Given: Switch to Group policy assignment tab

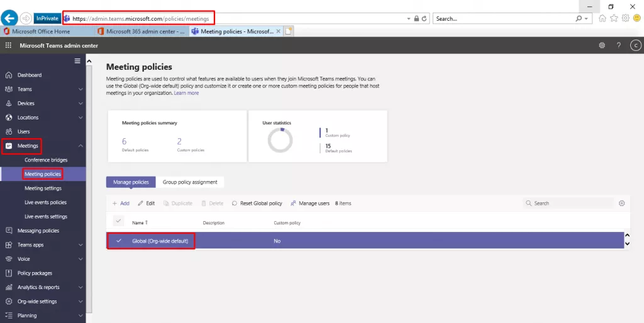Looking at the screenshot, I should tap(190, 182).
